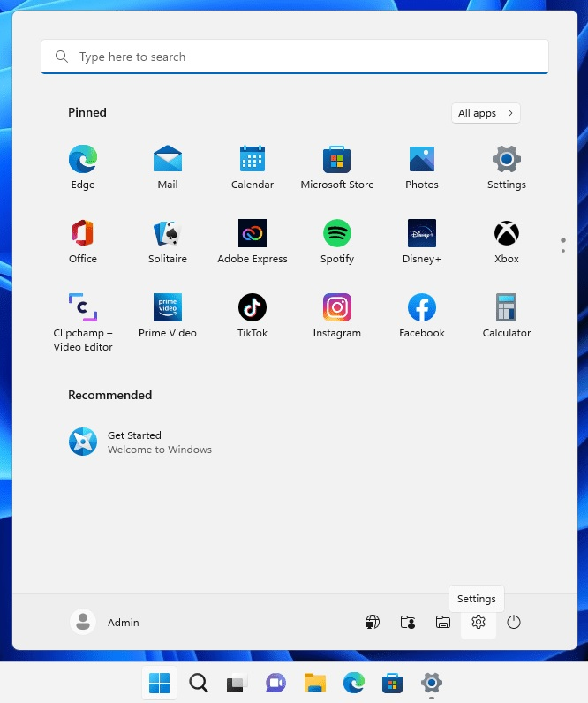
Task: Open Spotify
Action: 337,241
